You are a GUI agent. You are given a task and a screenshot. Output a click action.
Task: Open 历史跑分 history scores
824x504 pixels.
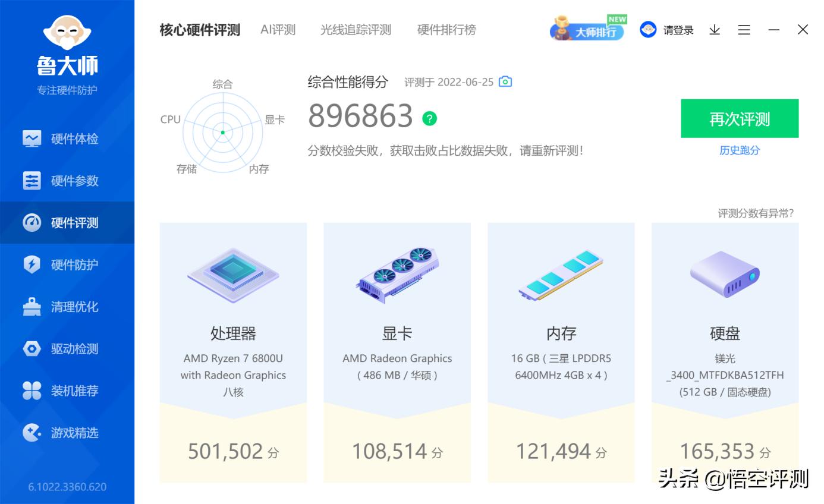pos(740,150)
